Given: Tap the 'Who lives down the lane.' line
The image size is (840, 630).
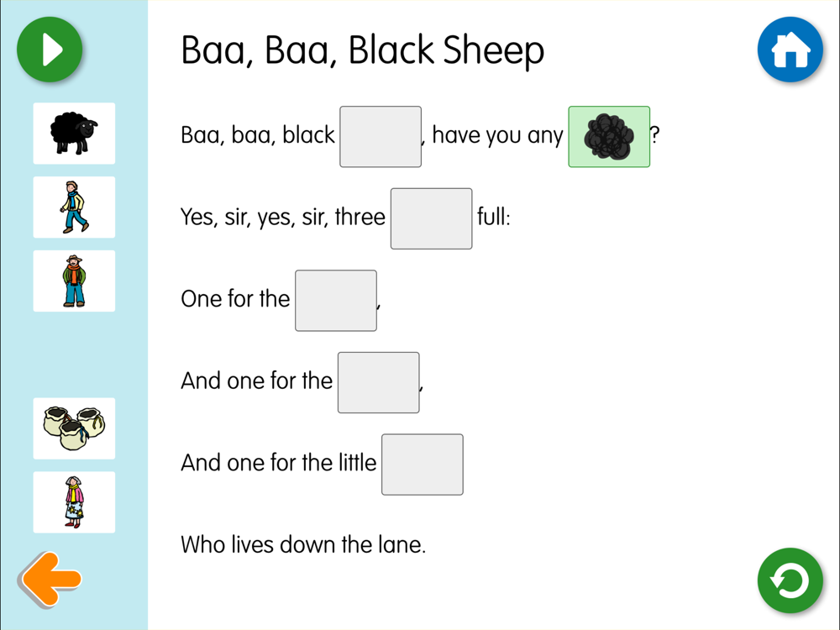Looking at the screenshot, I should (303, 545).
